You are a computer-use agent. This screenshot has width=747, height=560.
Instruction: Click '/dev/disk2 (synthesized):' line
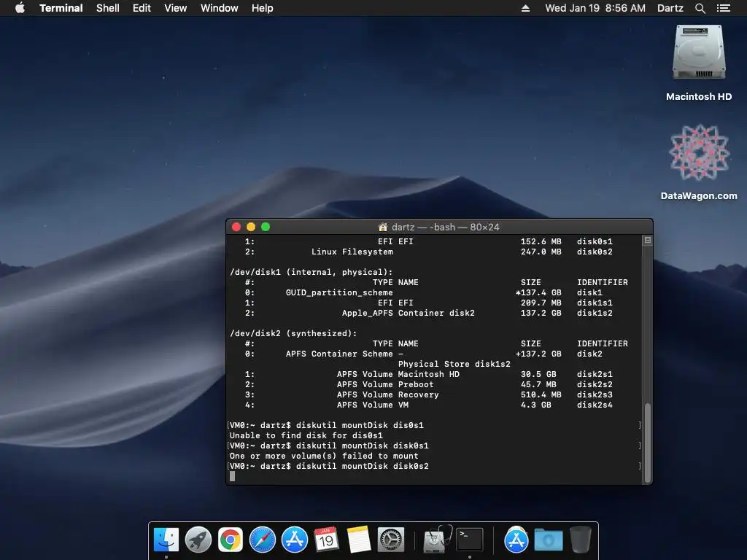pyautogui.click(x=293, y=333)
